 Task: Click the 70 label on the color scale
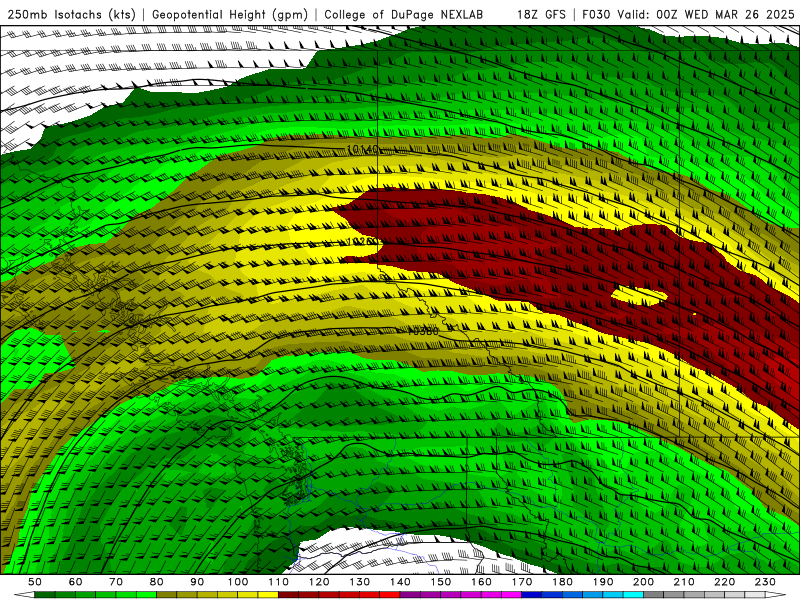[x=116, y=582]
